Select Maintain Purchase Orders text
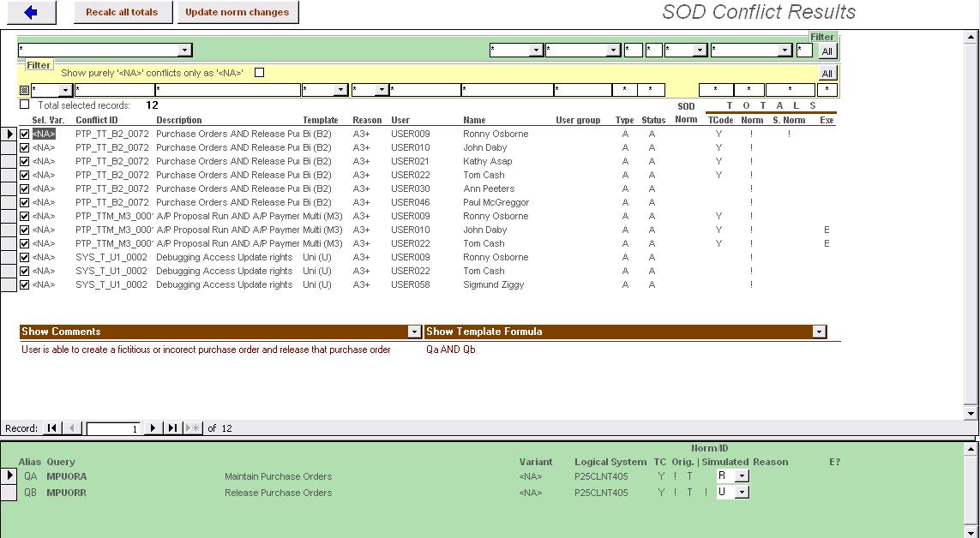 tap(278, 476)
